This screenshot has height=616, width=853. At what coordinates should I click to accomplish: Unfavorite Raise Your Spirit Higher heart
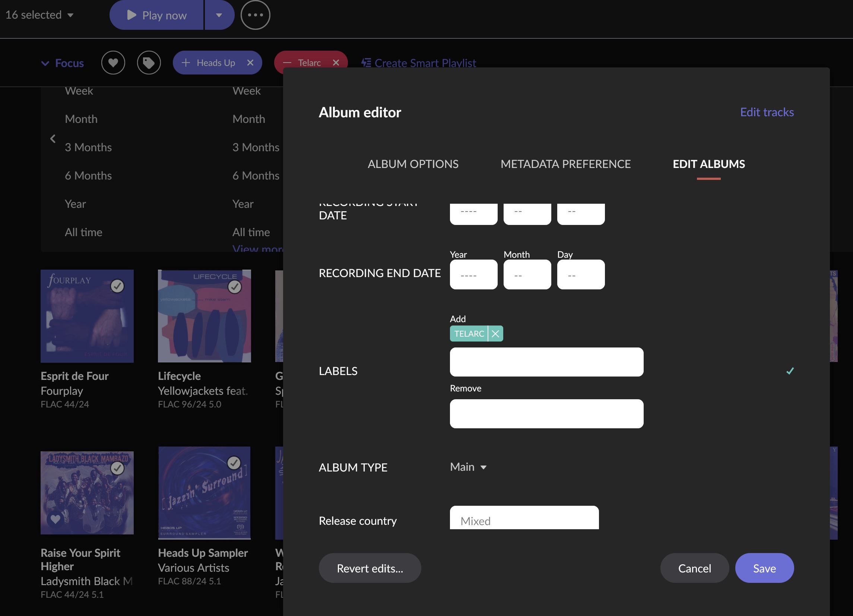click(x=55, y=519)
